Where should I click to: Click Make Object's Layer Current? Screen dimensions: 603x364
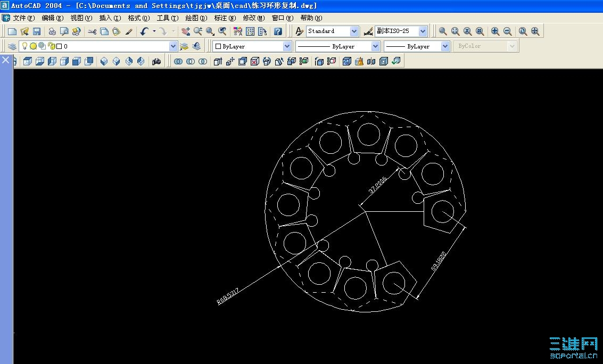[184, 46]
